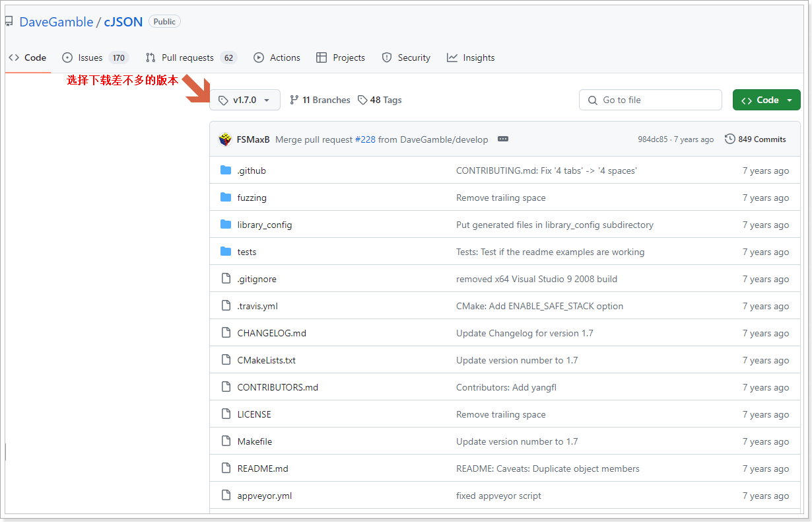The image size is (812, 522).
Task: Open commit "fixed appveyor script"
Action: (x=498, y=496)
